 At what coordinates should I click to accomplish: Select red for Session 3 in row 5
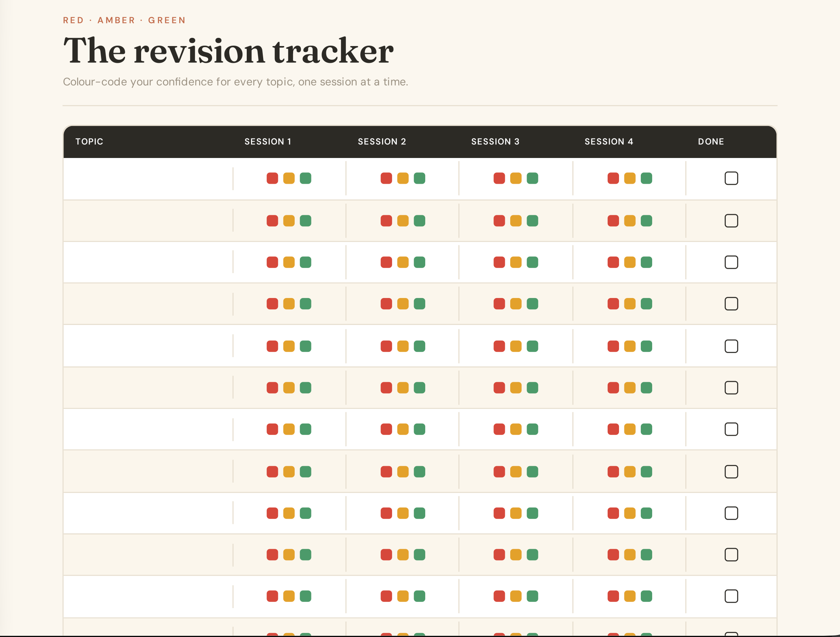point(499,346)
